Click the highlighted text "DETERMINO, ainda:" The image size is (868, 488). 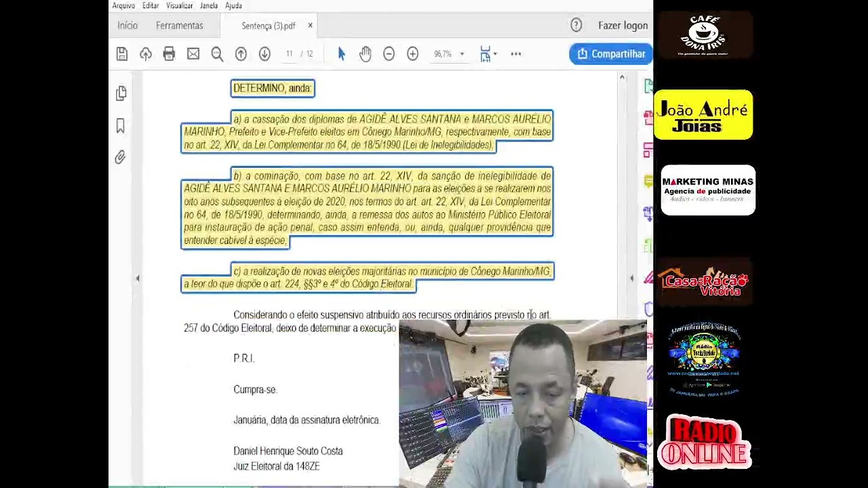273,88
